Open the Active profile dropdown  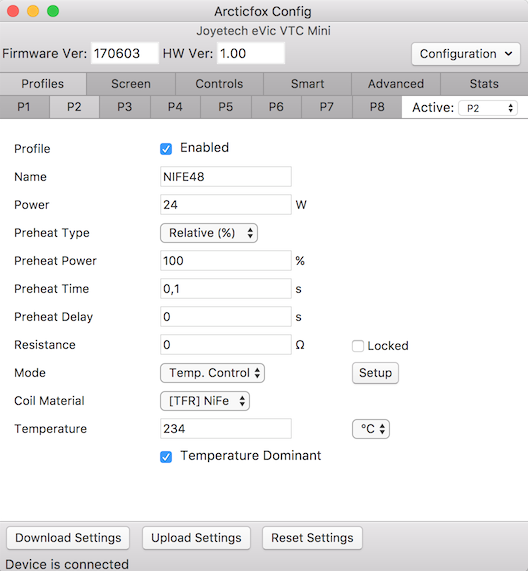(488, 108)
